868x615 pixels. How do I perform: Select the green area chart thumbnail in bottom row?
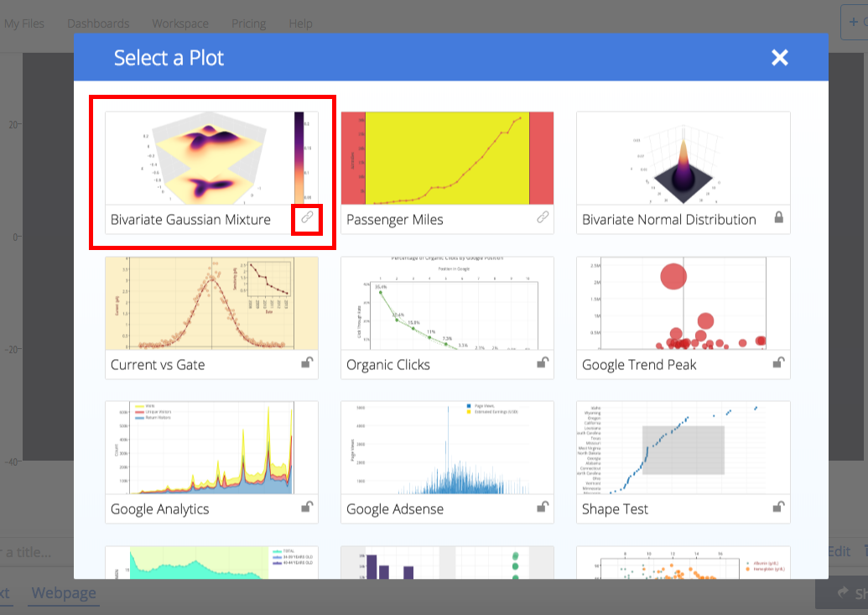click(211, 563)
